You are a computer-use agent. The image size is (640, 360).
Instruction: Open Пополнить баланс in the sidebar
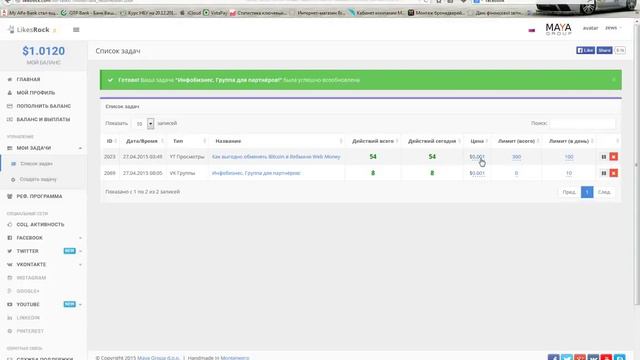(43, 106)
